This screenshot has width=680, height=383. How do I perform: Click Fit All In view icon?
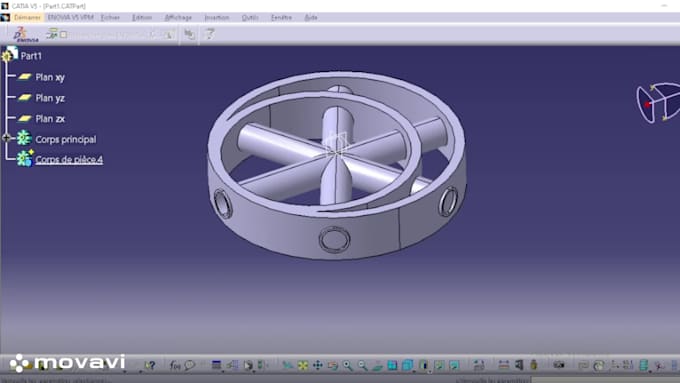(303, 366)
